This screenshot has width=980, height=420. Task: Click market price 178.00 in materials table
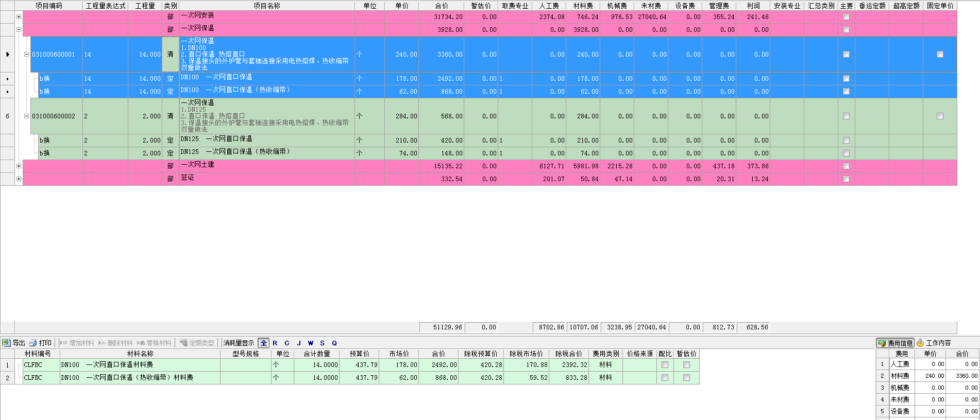(399, 364)
